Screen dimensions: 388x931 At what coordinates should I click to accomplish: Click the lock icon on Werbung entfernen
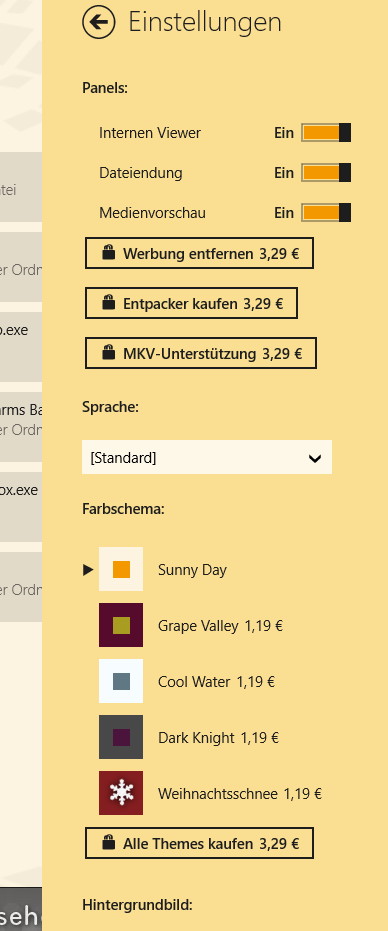tap(108, 253)
